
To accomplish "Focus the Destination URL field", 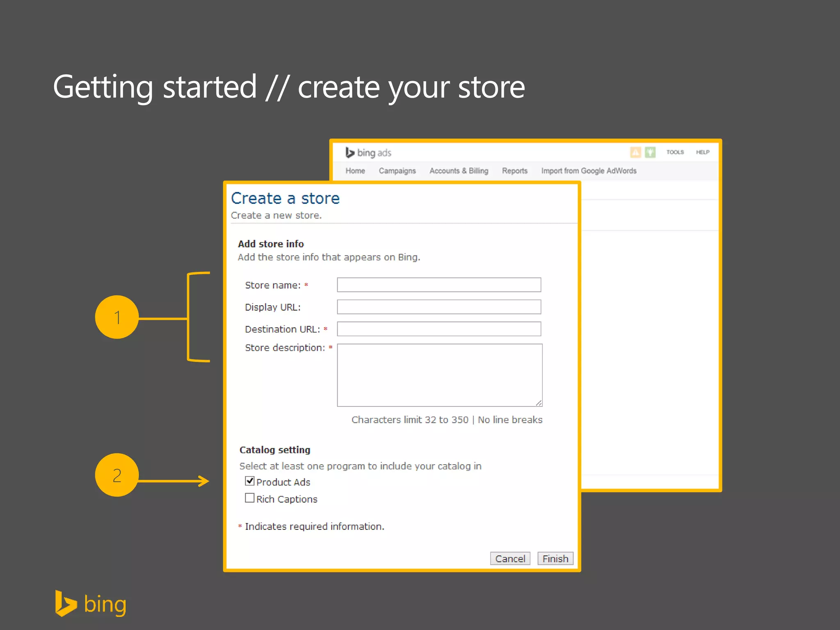I will click(x=439, y=329).
